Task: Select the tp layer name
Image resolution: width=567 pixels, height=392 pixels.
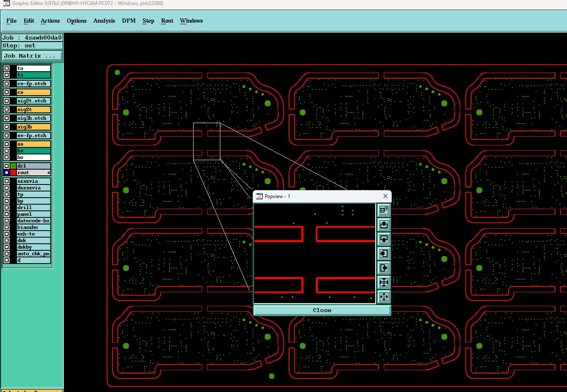Action: point(34,194)
